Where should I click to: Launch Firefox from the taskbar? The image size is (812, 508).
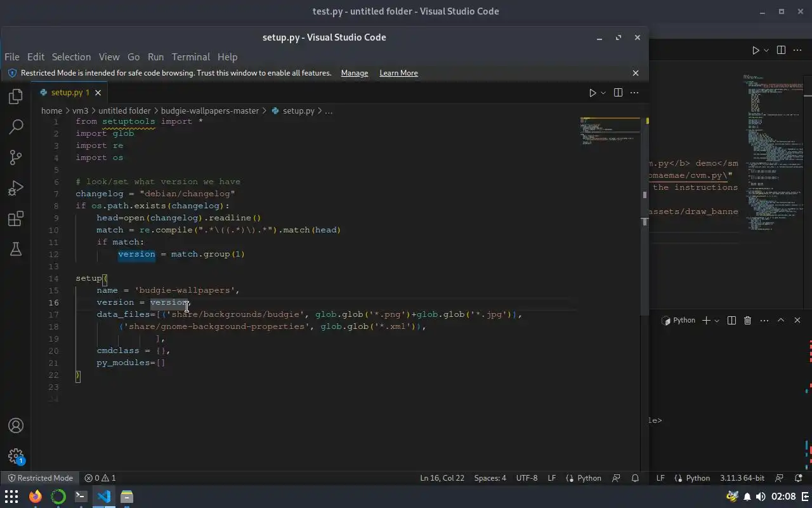[35, 497]
